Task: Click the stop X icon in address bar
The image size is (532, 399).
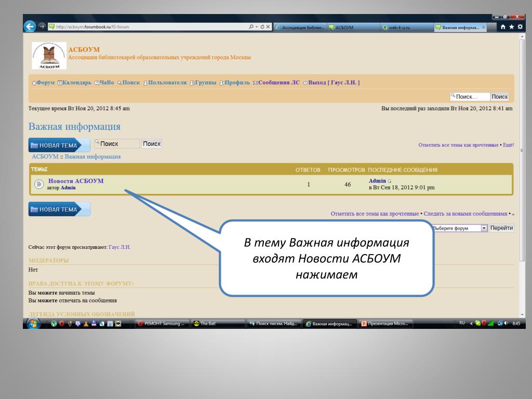Action: (268, 26)
